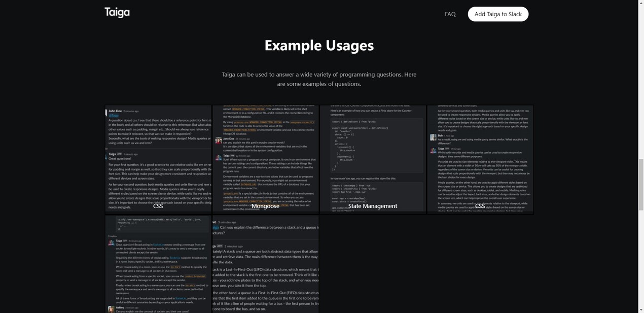Screen dimensions: 644x313
Task: Click the Example Usages heading
Action: [319, 46]
